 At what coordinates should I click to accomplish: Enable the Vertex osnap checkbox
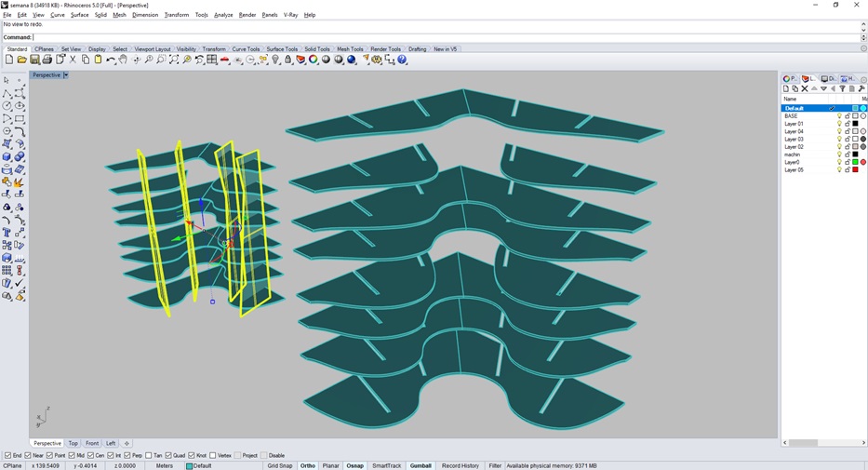click(x=212, y=456)
